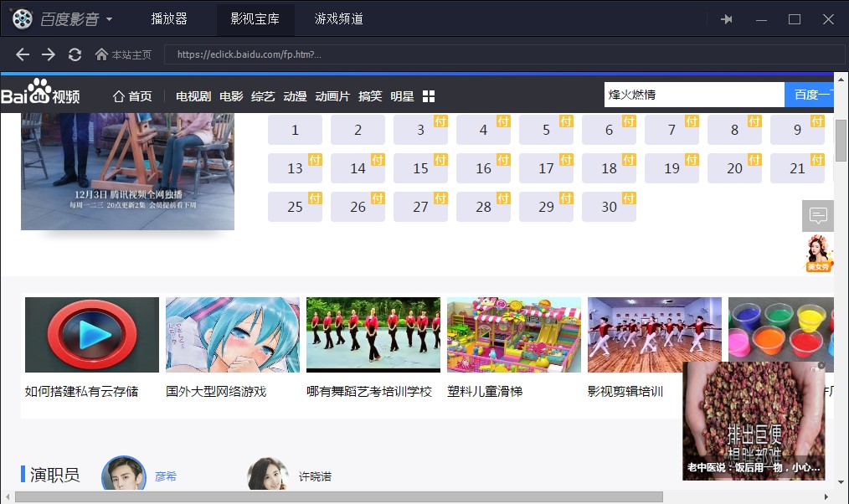Open the Baidu 视频 logo
849x504 pixels.
coord(41,91)
